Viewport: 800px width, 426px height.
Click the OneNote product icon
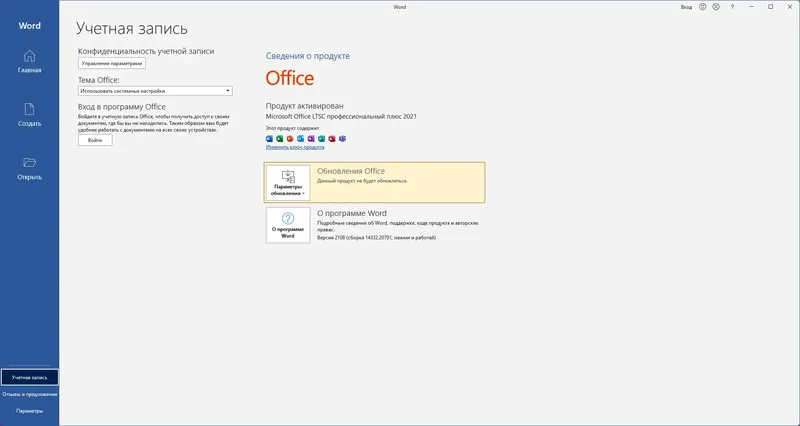311,139
